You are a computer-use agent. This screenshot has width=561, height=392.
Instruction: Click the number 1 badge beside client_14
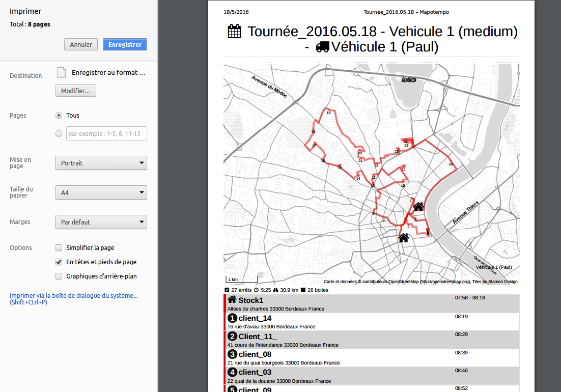(x=232, y=318)
